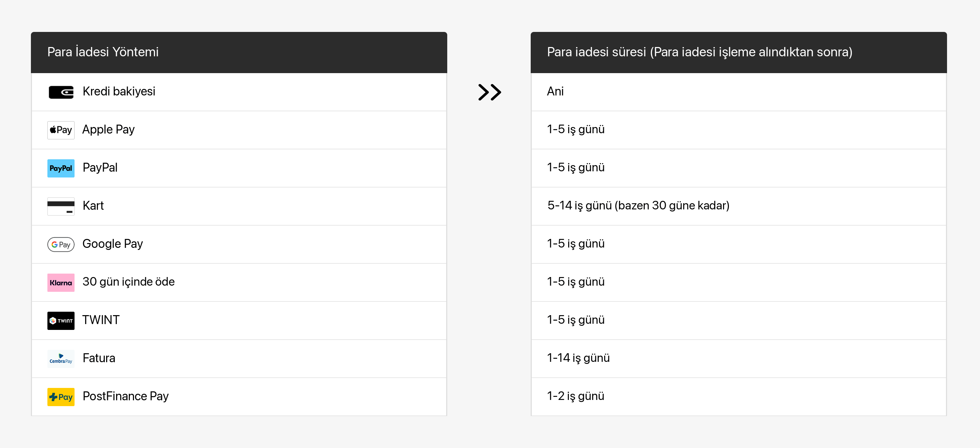Select the yellow PostFinance Pay icon

click(x=61, y=397)
